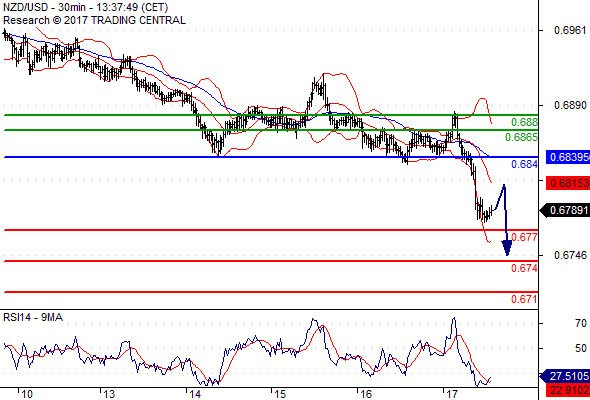
Task: Click the RSI14 - 9MA indicator label
Action: 33,318
